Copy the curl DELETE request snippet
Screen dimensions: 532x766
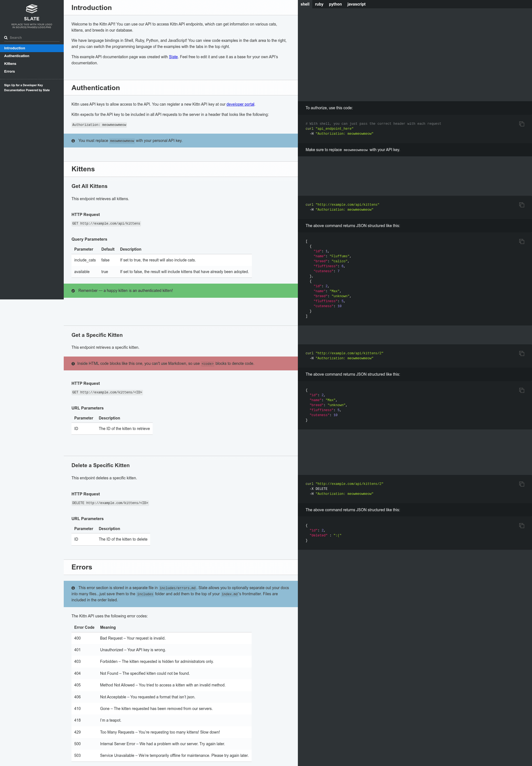(x=522, y=484)
